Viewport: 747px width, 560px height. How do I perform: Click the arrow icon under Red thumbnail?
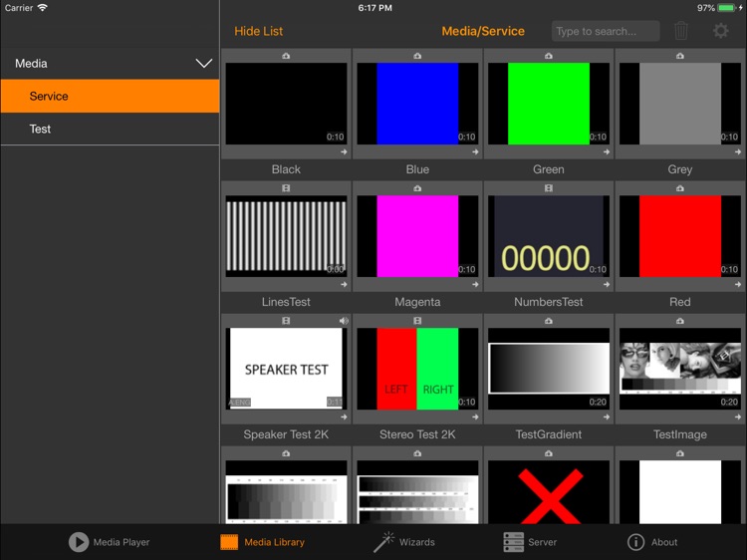738,285
